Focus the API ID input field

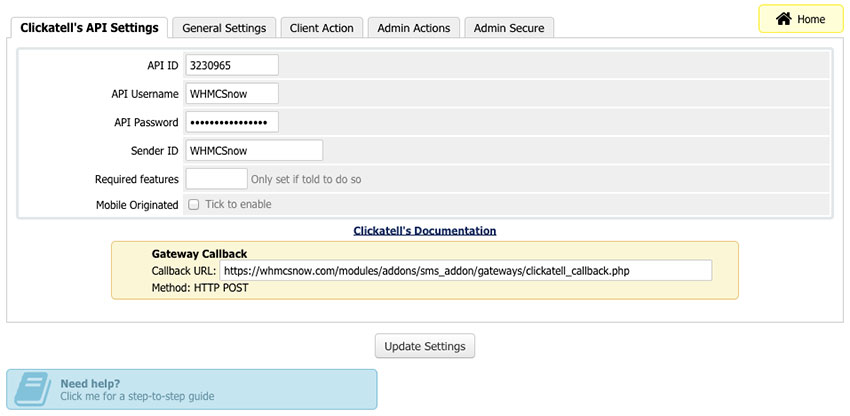click(x=232, y=65)
